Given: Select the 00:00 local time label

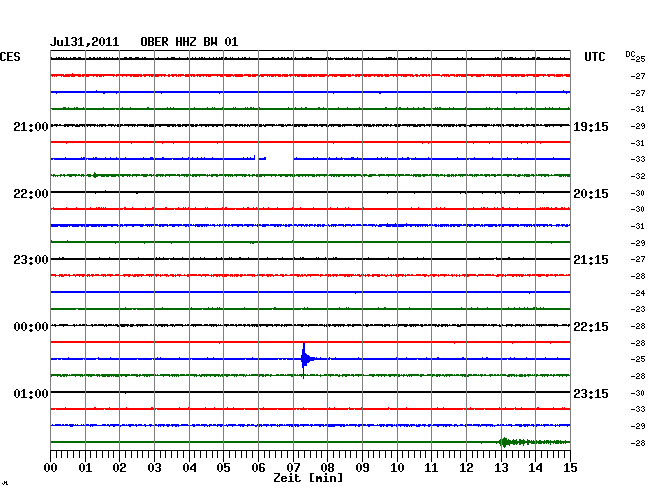Looking at the screenshot, I should [x=31, y=327].
